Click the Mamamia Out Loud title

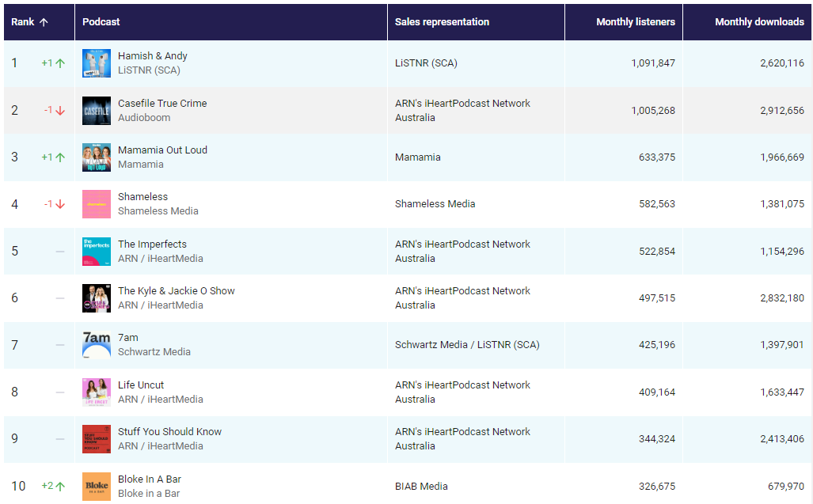(162, 150)
